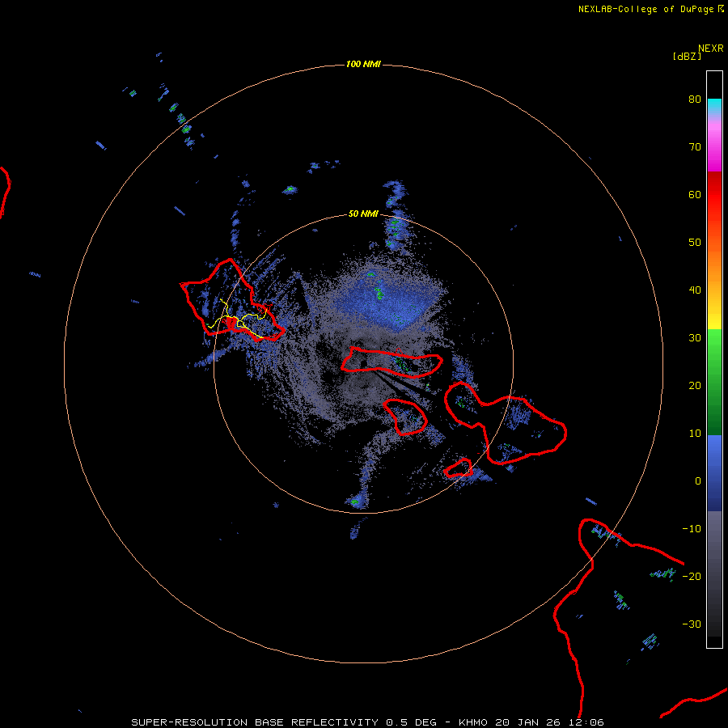The height and width of the screenshot is (728, 728).
Task: Select the 60 value on the dBZ scale
Action: 695,194
